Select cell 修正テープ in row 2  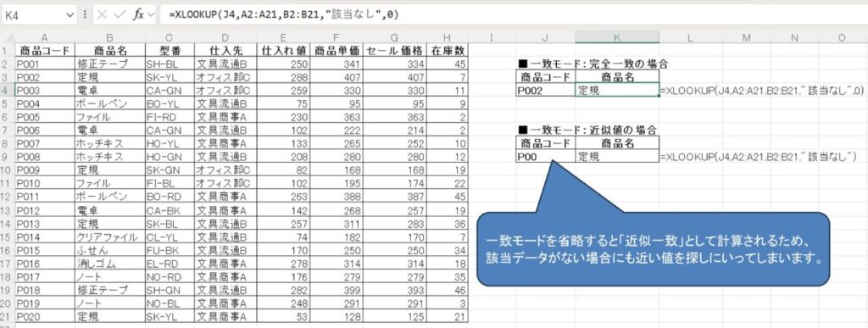[x=109, y=64]
